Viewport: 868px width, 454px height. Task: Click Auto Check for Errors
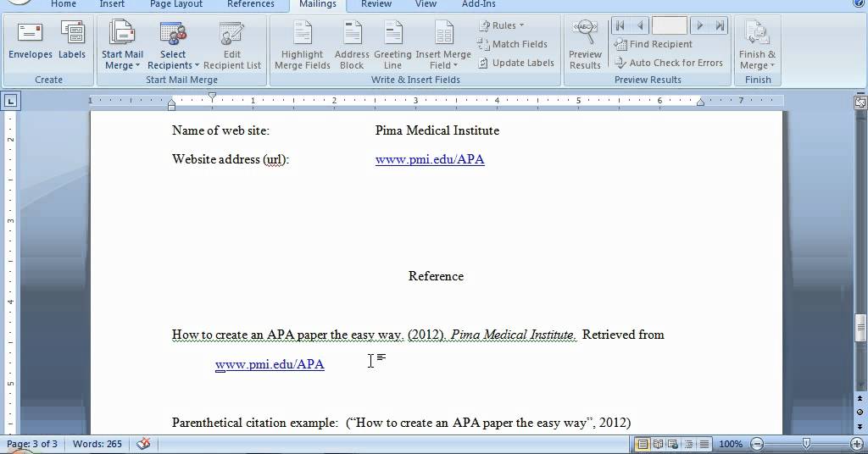669,63
